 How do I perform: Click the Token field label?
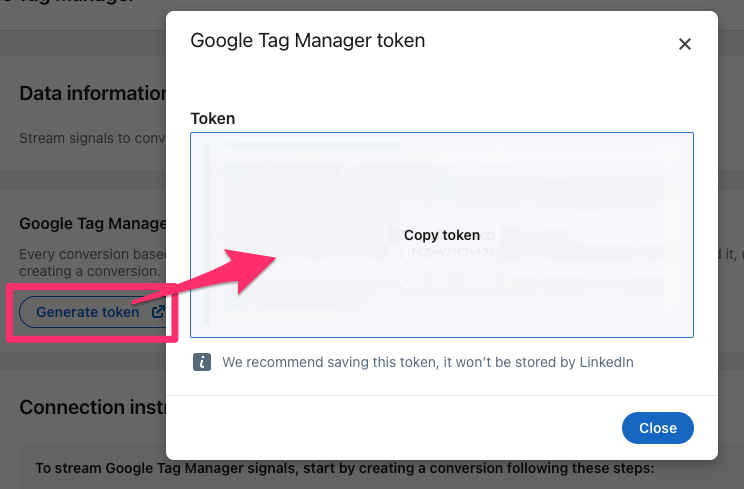(x=213, y=119)
